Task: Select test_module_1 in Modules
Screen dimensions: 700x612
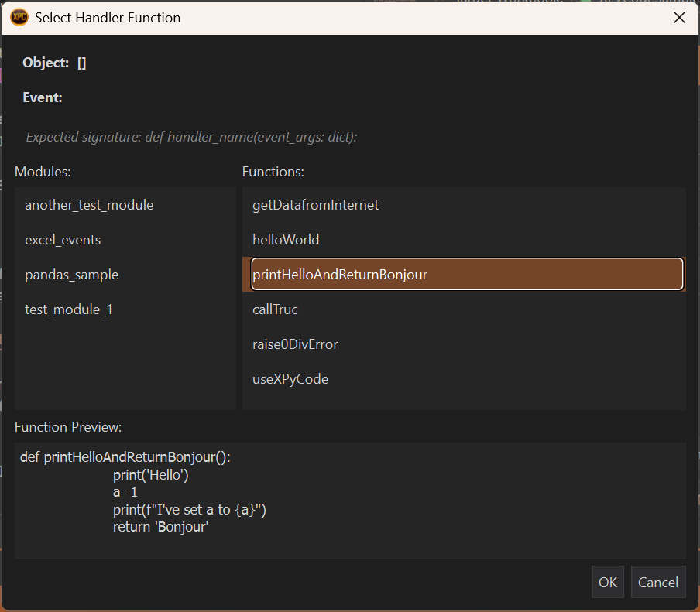Action: (68, 309)
